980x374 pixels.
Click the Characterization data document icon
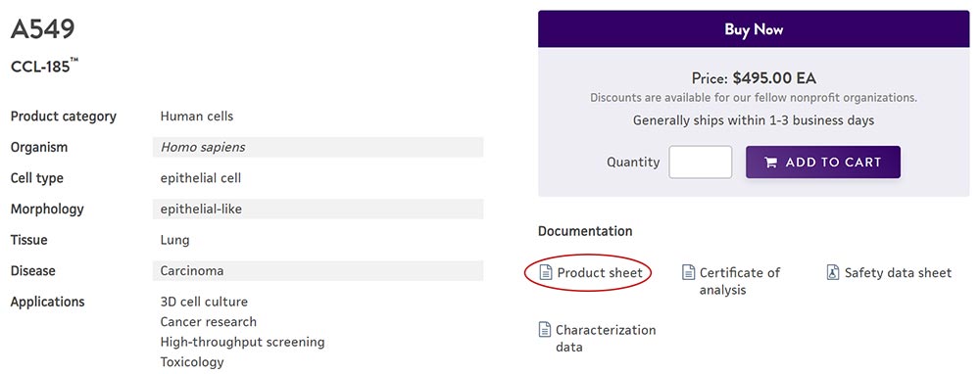pyautogui.click(x=545, y=329)
